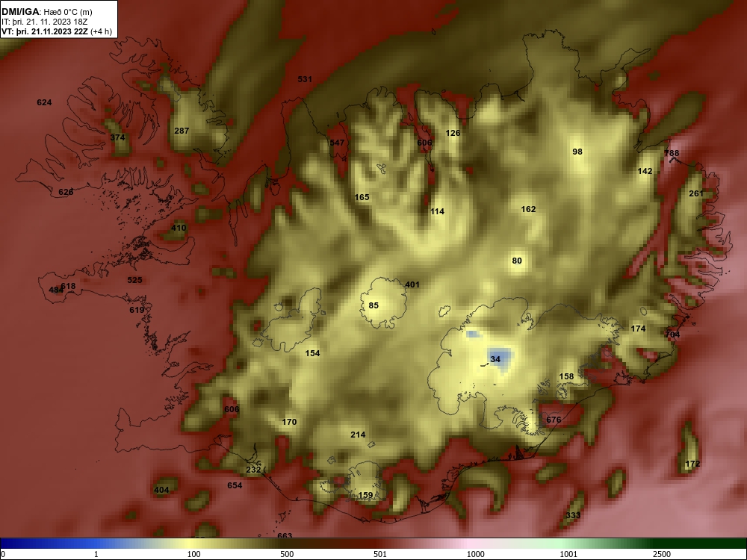Select the map value 663
Screen dimensions: 747x560
pyautogui.click(x=285, y=536)
